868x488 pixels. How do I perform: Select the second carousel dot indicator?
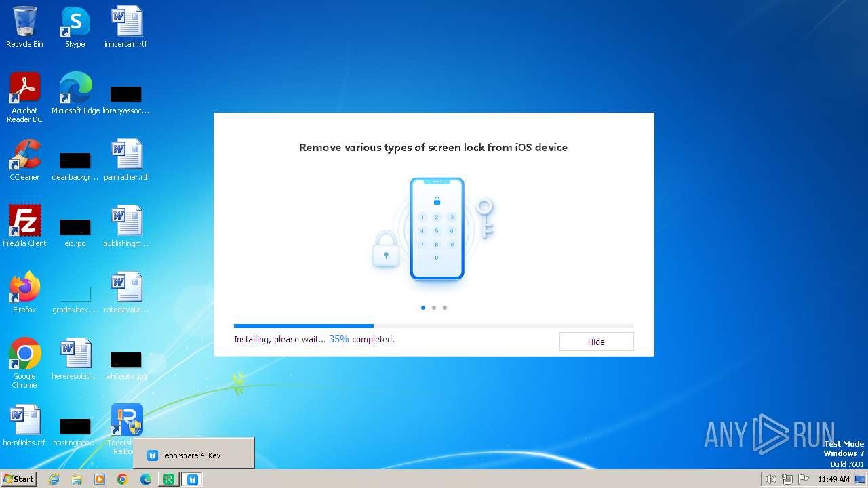point(434,308)
